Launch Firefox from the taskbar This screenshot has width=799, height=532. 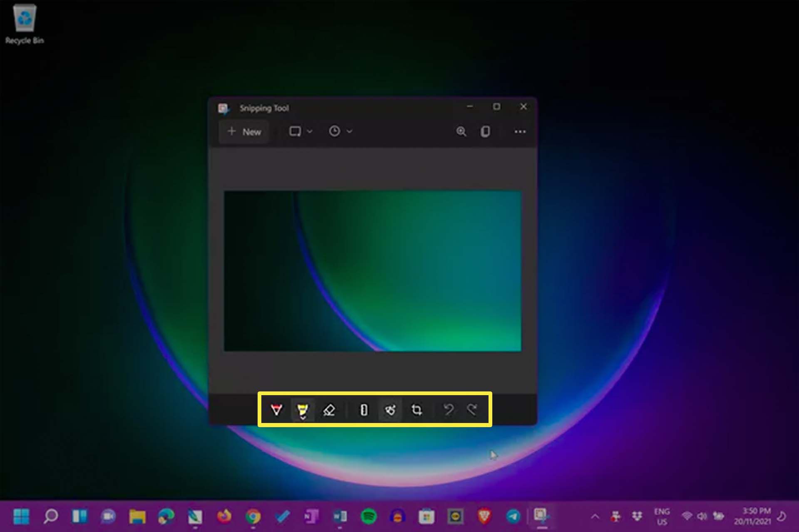[x=224, y=517]
